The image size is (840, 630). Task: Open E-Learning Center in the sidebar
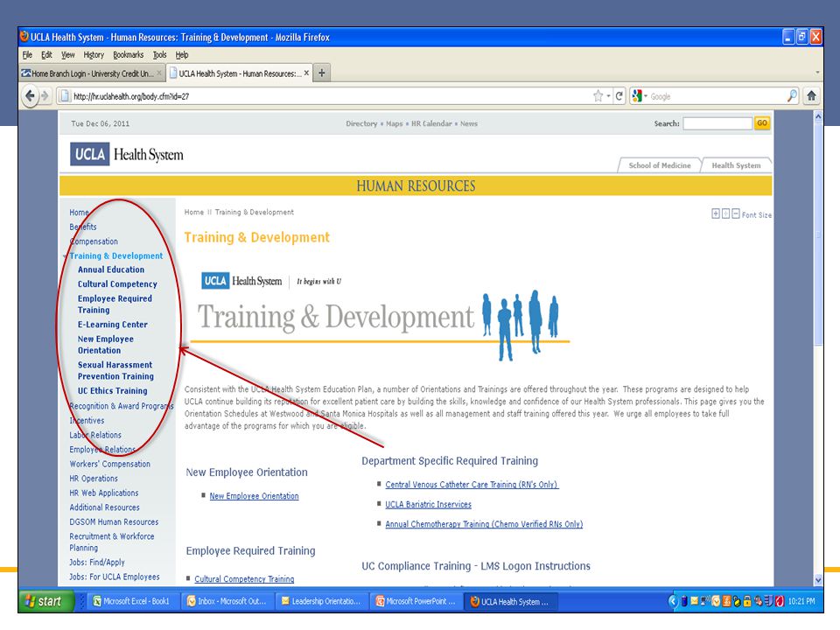coord(113,324)
